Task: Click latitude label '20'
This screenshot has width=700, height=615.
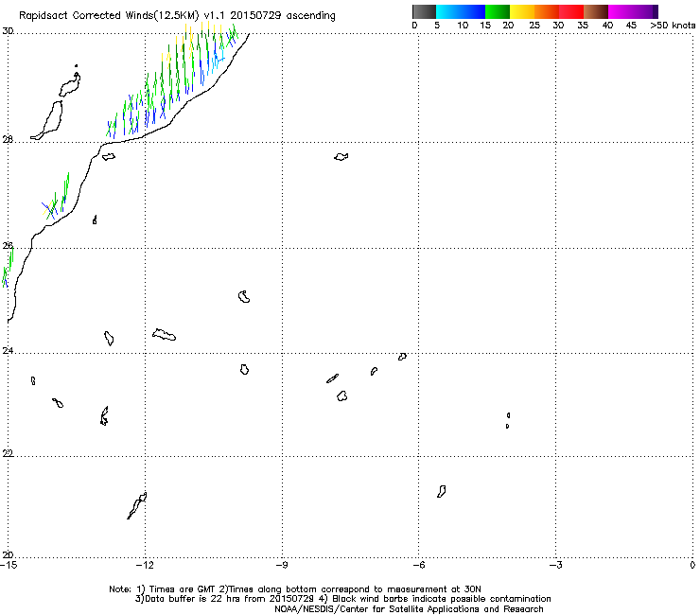Action: (x=8, y=555)
